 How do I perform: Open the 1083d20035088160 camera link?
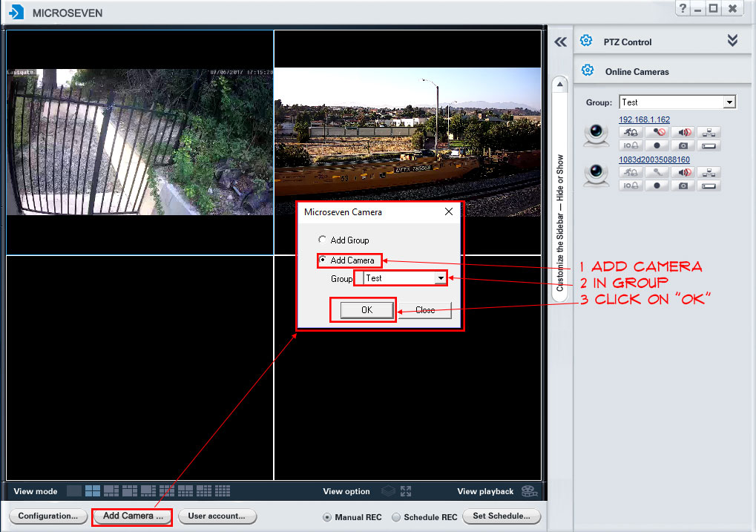(654, 160)
